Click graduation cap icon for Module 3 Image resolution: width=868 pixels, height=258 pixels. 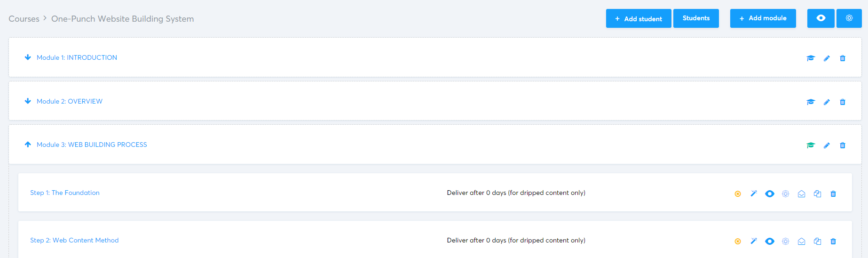pos(811,145)
